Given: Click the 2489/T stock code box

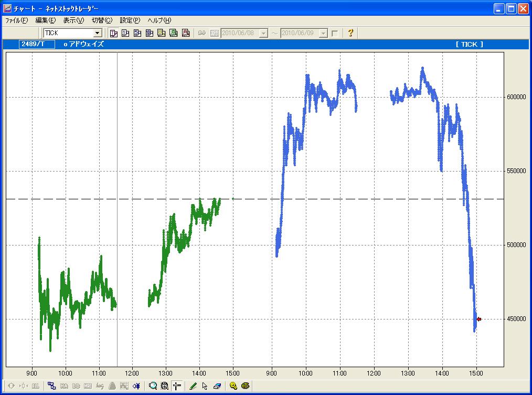Looking at the screenshot, I should [x=37, y=44].
